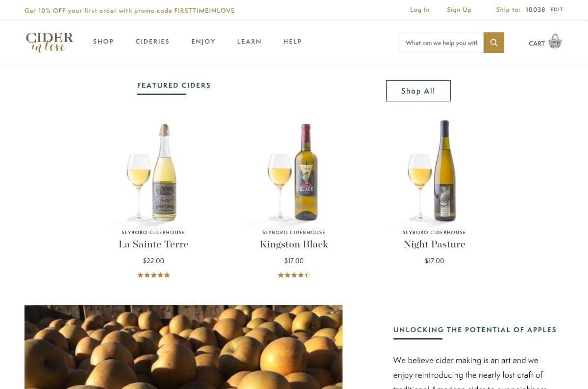The image size is (588, 389).
Task: Open the Cideries menu
Action: pos(152,42)
